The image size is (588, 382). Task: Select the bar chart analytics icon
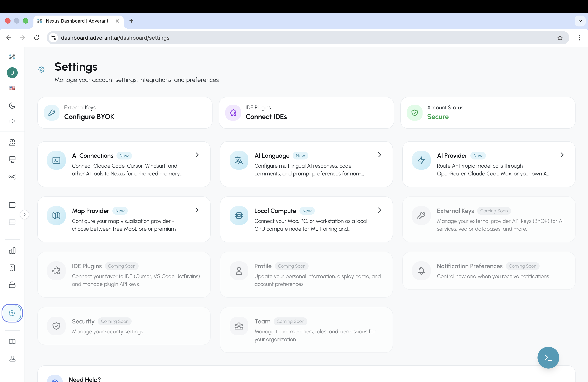coord(12,251)
